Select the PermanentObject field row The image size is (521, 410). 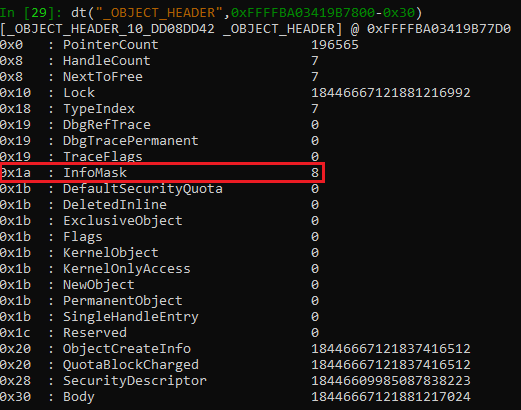(x=159, y=301)
